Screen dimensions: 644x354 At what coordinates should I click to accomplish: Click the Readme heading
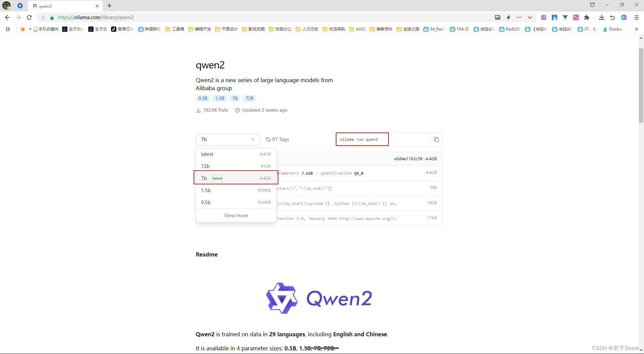coord(207,254)
